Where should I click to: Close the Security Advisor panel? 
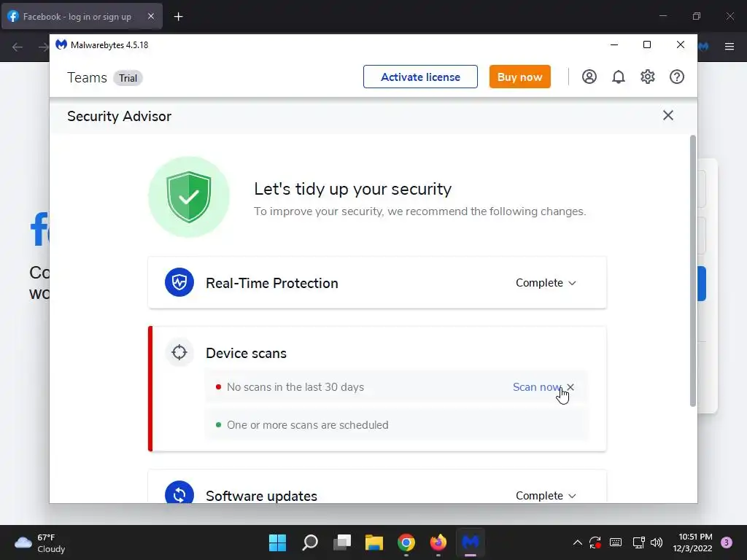(x=668, y=115)
